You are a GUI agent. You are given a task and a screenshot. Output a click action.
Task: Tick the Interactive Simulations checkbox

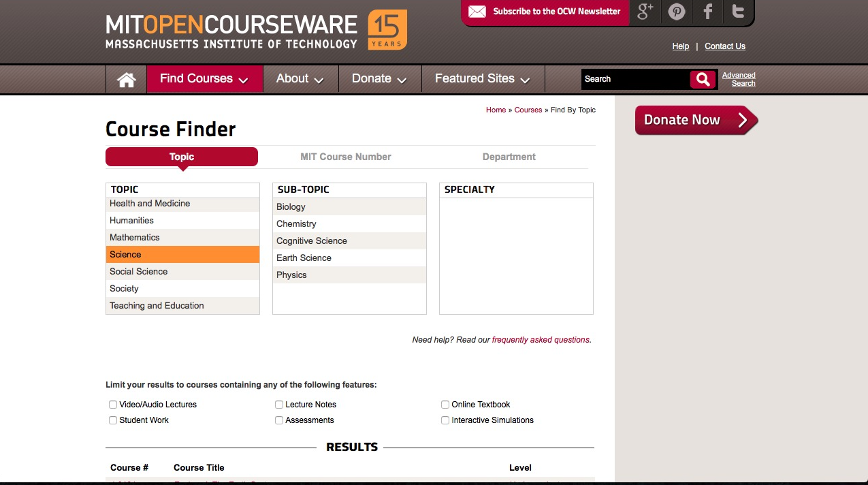point(445,420)
